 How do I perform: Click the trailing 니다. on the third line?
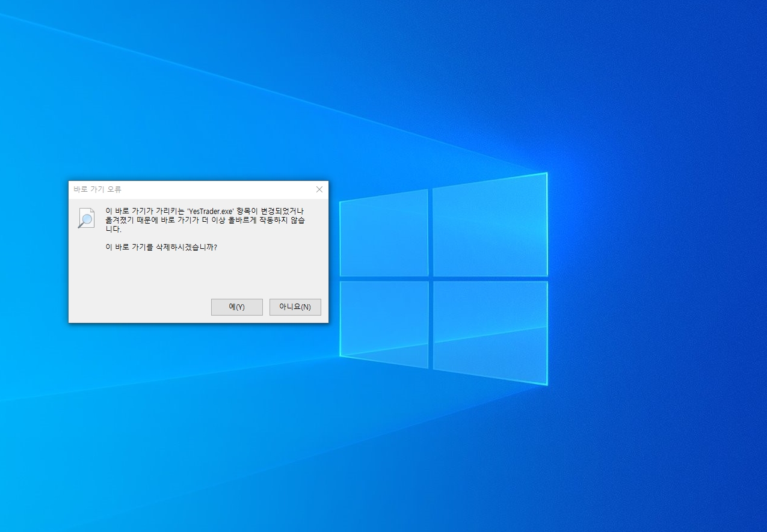pyautogui.click(x=113, y=229)
